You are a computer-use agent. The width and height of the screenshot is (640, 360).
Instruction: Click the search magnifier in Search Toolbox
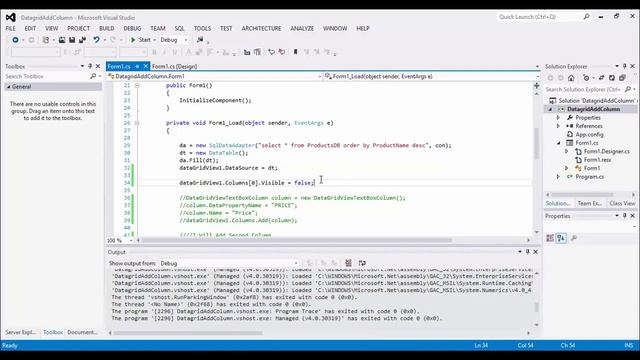pos(93,76)
